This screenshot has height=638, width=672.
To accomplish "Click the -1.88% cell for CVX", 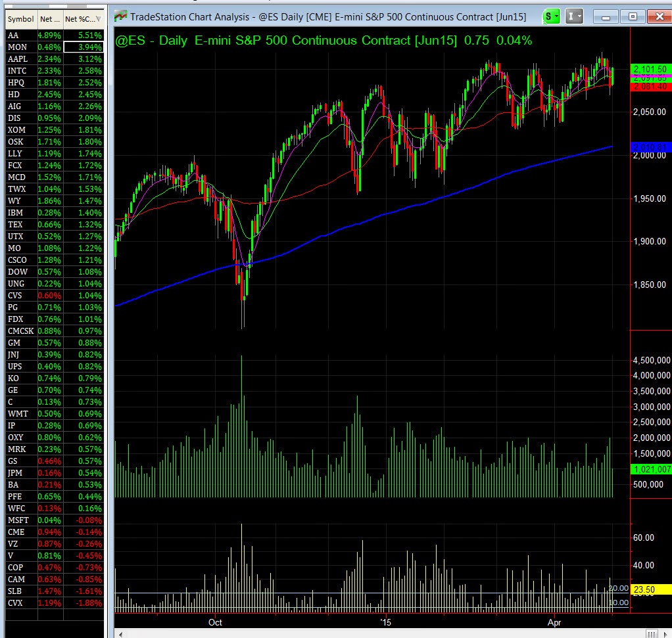I will coord(84,603).
